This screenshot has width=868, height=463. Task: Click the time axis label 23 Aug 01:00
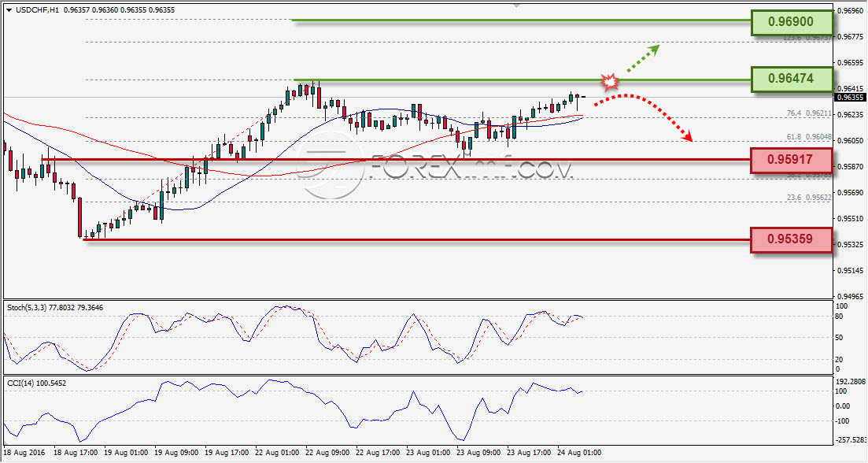coord(428,453)
